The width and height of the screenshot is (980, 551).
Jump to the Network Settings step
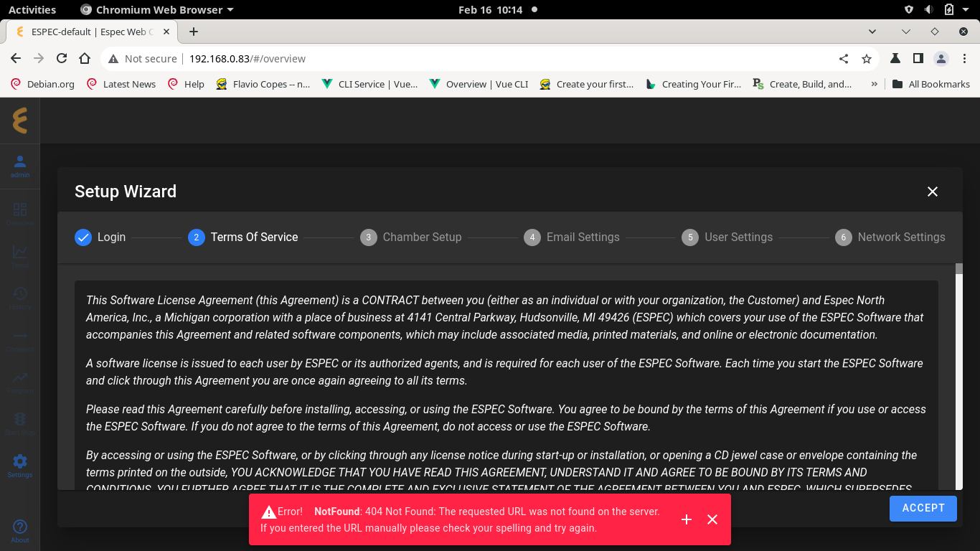click(890, 237)
